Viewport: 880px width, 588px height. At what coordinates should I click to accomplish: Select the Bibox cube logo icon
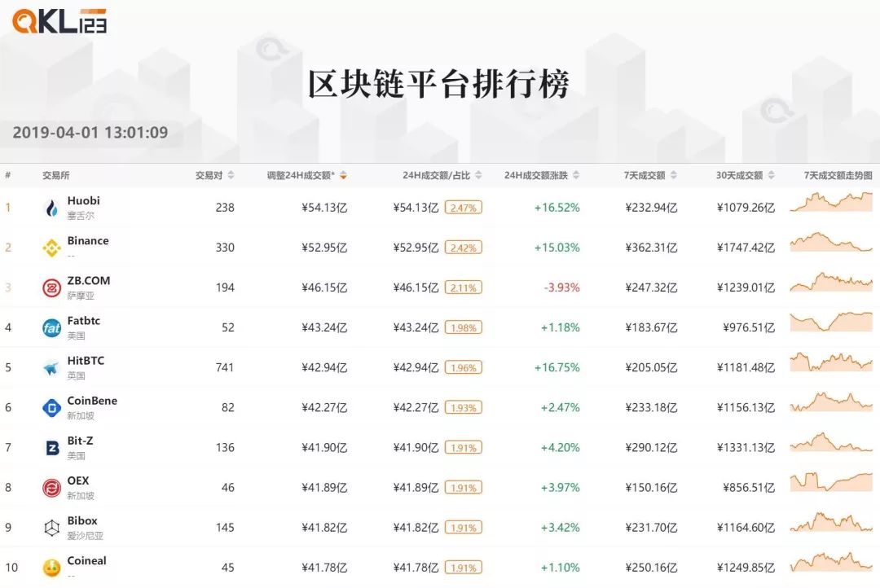[51, 528]
